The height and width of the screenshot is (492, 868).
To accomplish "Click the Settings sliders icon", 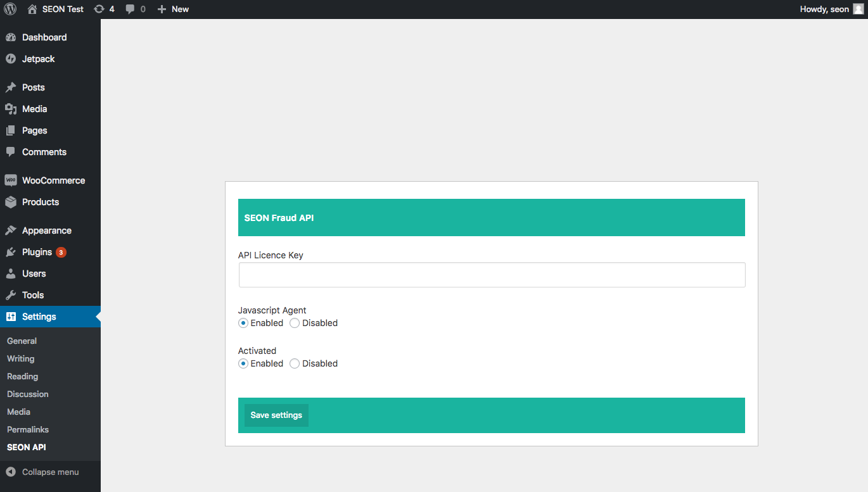I will click(x=11, y=317).
